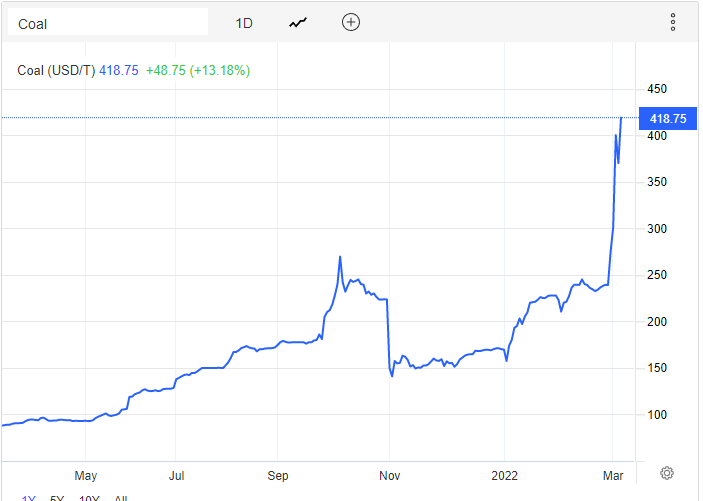Open chart settings via the gear icon
The height and width of the screenshot is (501, 703).
tap(667, 473)
